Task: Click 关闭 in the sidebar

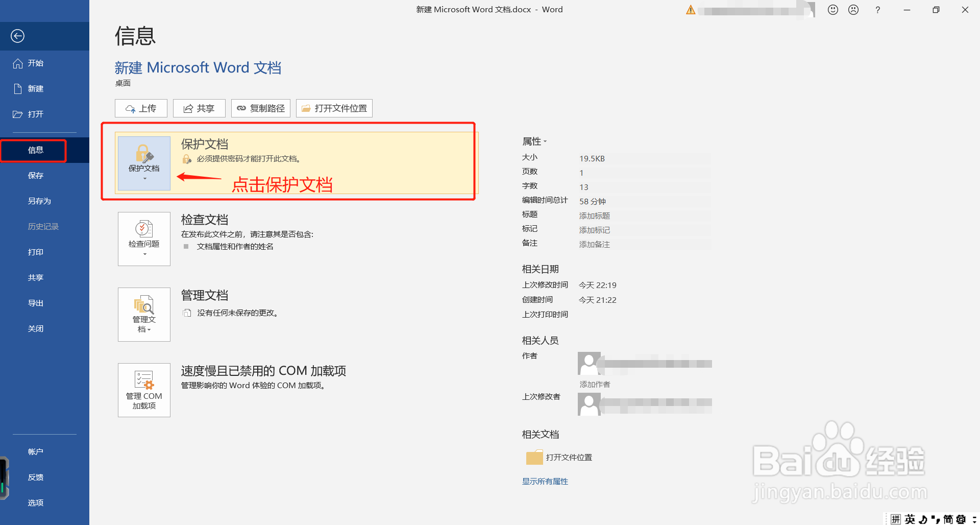Action: pyautogui.click(x=44, y=329)
